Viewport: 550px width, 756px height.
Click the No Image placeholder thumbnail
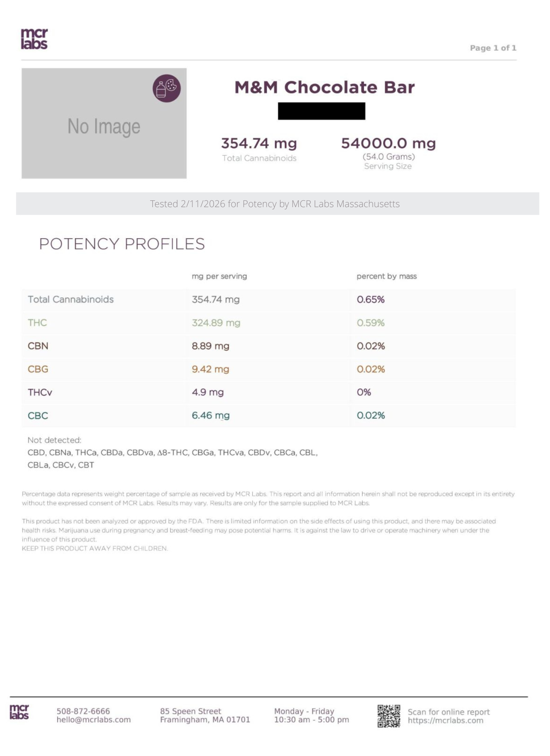[104, 124]
